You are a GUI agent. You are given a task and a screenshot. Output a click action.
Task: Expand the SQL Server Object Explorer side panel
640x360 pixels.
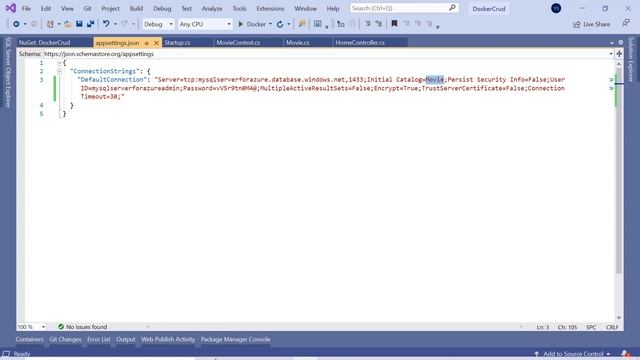click(8, 72)
